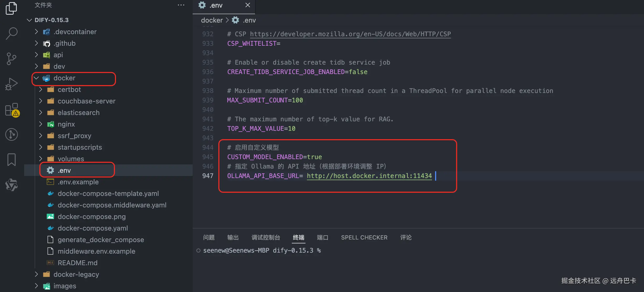Switch to the 问题 panel tab

coord(209,237)
